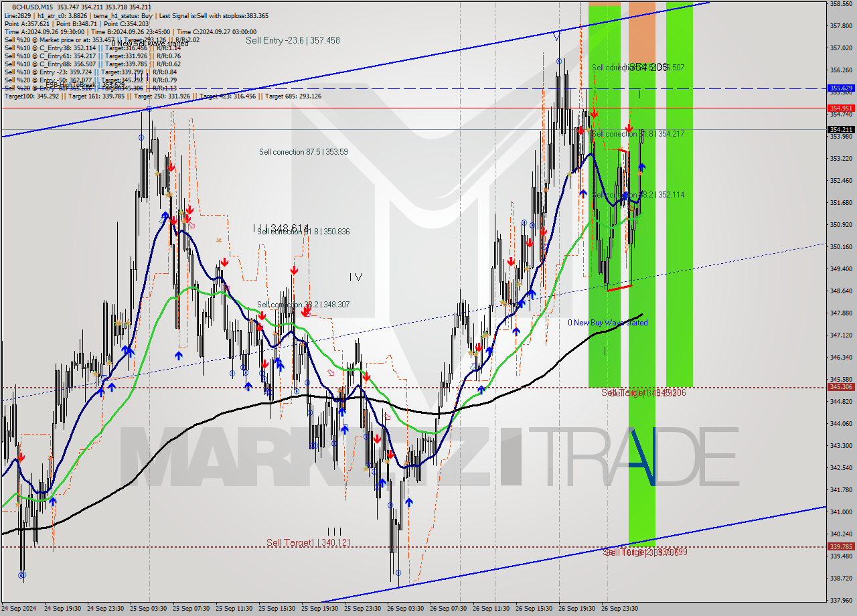The width and height of the screenshot is (857, 616).
Task: Select the black 354.211 current price tag
Action: tap(841, 129)
